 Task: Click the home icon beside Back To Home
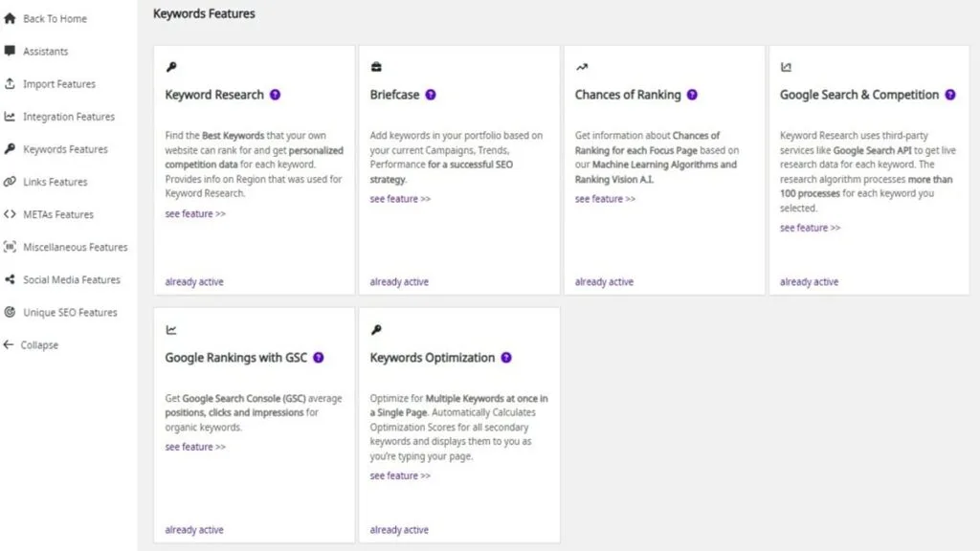(x=10, y=18)
